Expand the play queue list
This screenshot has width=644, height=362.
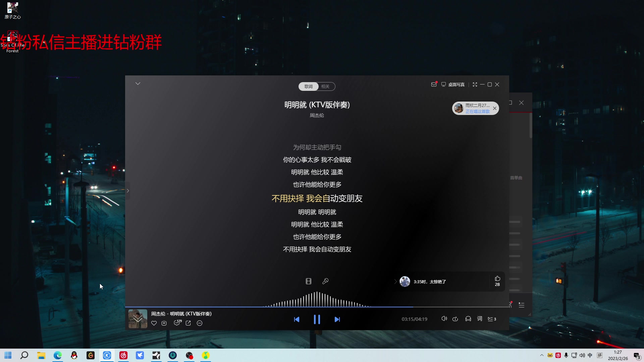[x=492, y=319]
